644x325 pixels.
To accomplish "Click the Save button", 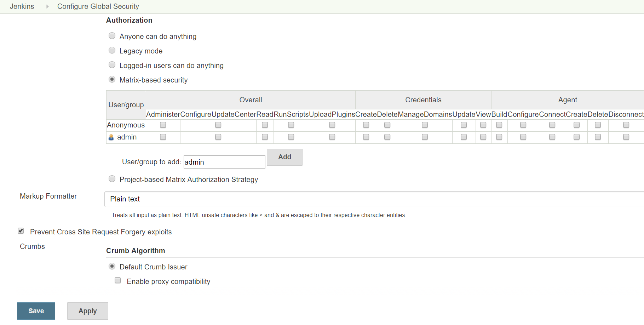I will click(x=36, y=311).
